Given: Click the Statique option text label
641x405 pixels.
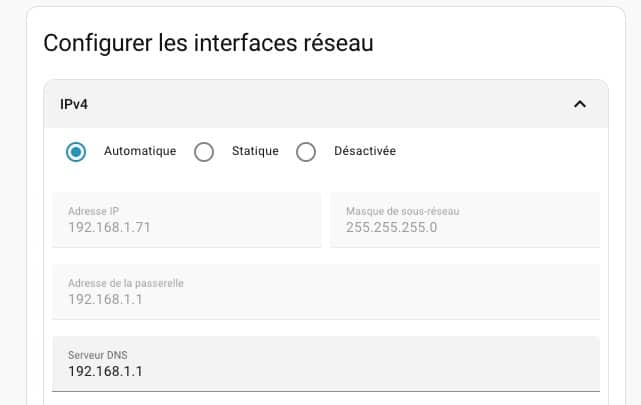Looking at the screenshot, I should (x=255, y=151).
